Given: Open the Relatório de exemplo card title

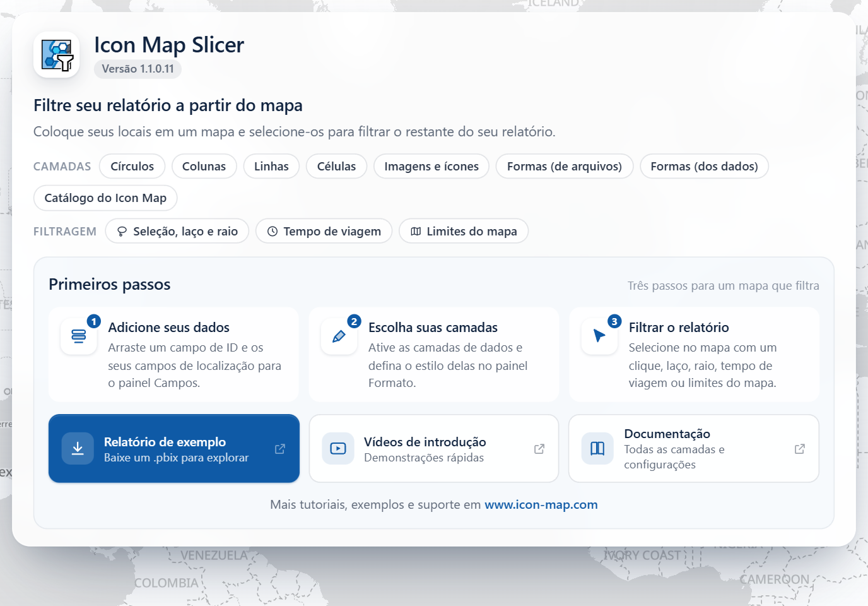Looking at the screenshot, I should coord(165,442).
